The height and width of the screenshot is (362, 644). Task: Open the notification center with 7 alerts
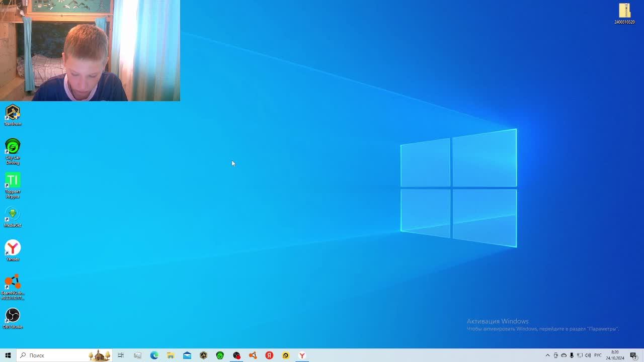point(633,355)
